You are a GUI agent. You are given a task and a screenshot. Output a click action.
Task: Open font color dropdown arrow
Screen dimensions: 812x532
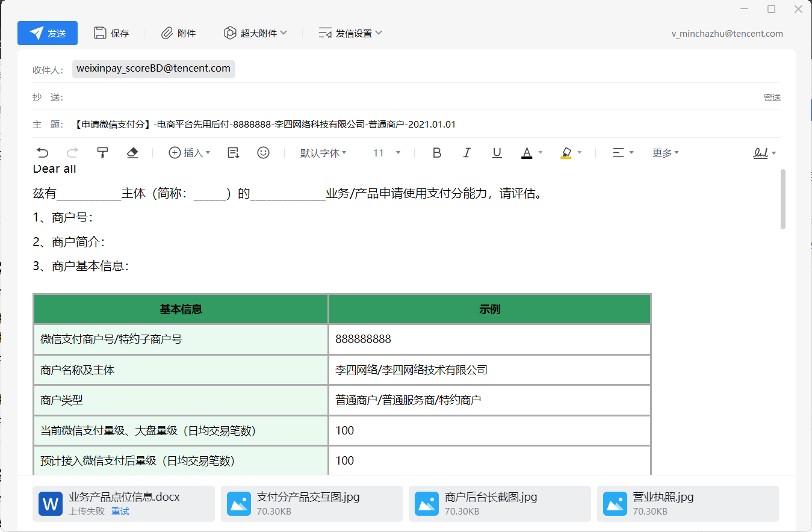click(x=541, y=153)
